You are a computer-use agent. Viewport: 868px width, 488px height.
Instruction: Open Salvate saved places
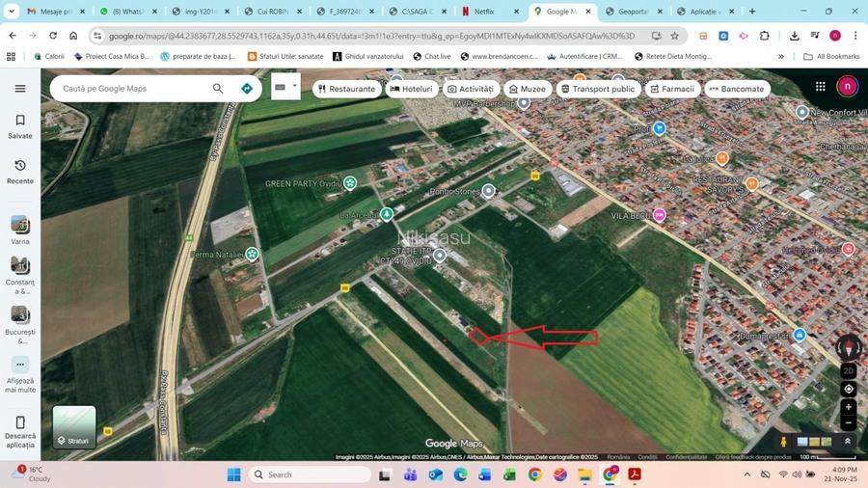20,126
